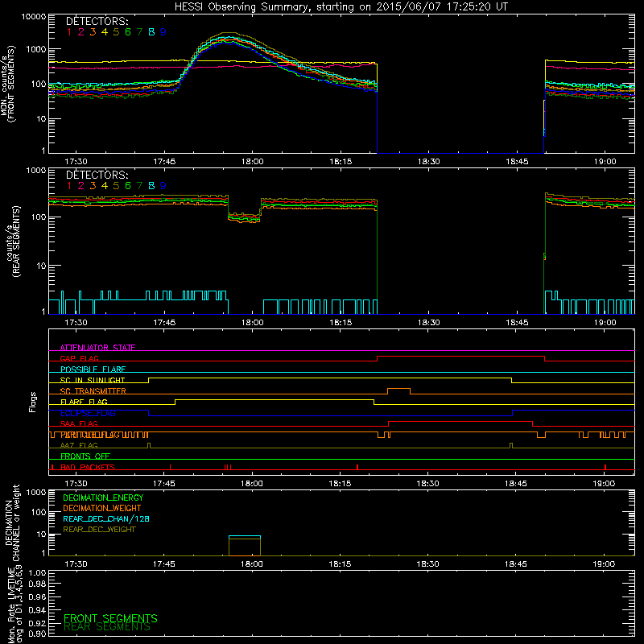Select cyan detector 8 in front segments legend

pyautogui.click(x=151, y=32)
